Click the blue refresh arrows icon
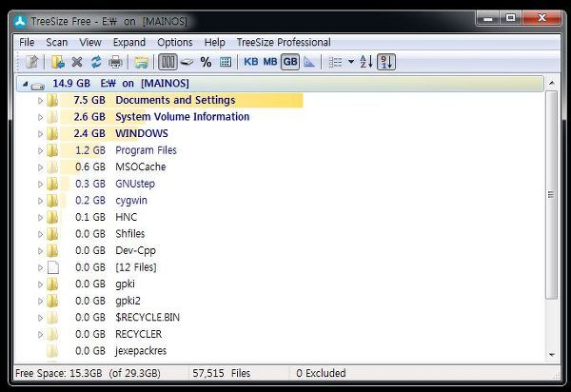 point(96,62)
